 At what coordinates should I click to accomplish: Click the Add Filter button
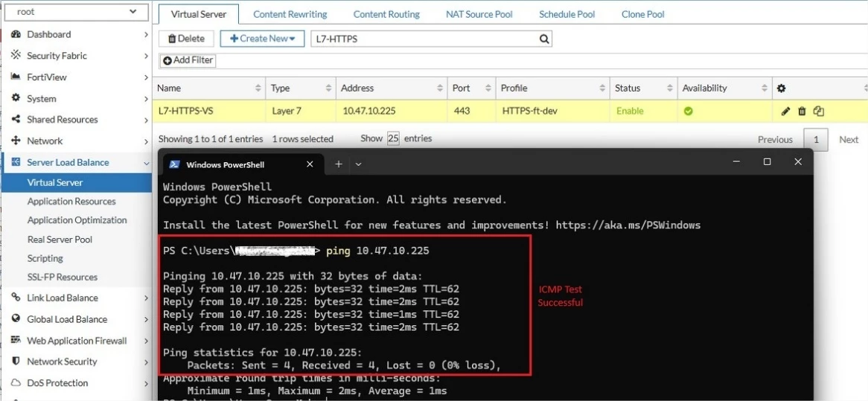click(188, 60)
